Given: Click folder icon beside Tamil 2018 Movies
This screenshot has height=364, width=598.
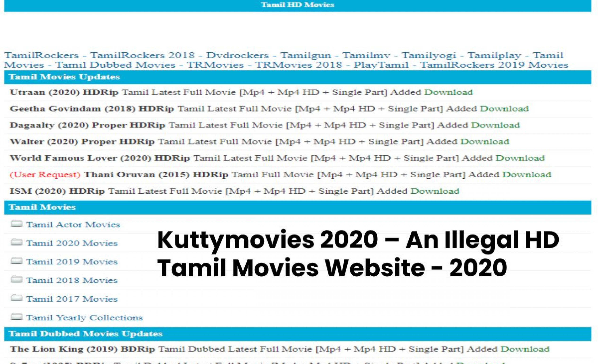Looking at the screenshot, I should coord(16,279).
